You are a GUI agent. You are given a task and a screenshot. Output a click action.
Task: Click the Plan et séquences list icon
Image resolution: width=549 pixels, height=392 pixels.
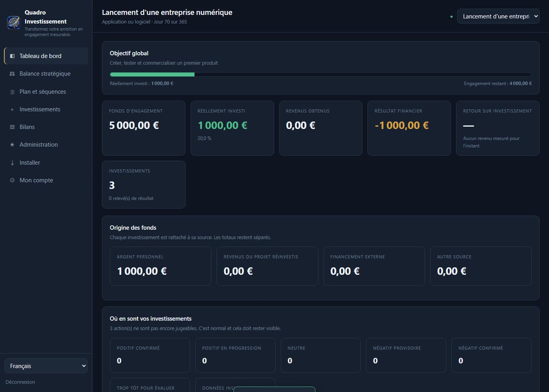tap(12, 92)
